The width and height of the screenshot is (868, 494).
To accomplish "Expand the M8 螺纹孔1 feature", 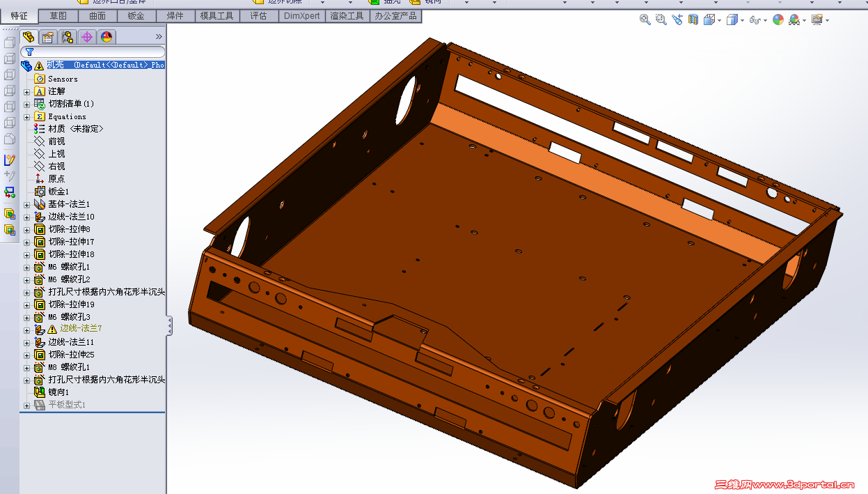I will coord(27,367).
